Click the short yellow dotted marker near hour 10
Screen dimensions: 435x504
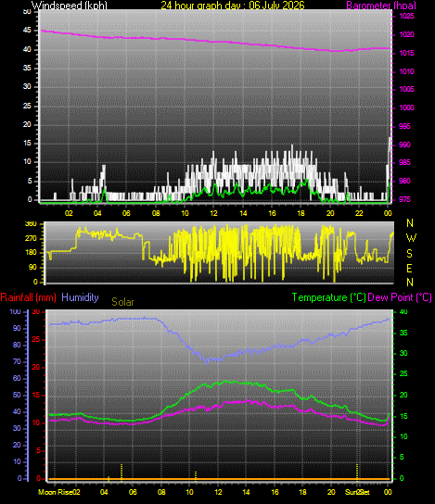[x=196, y=477]
